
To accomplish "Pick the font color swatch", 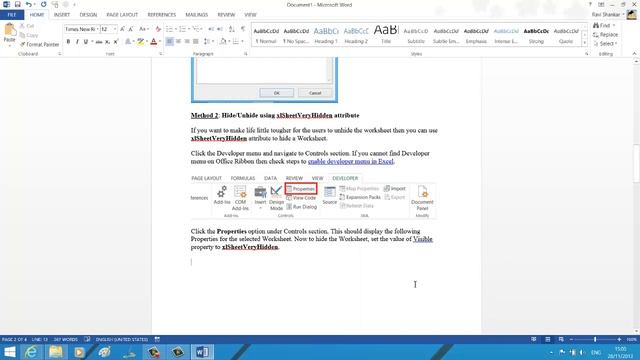I will 153,42.
